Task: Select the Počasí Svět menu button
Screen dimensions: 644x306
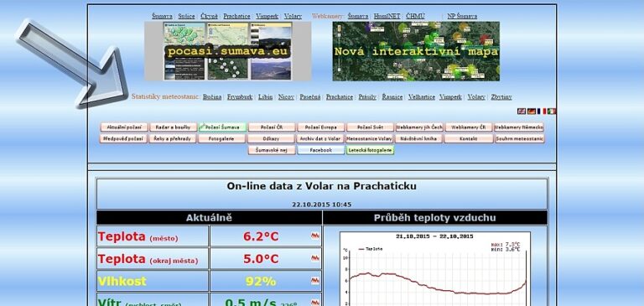Action: 370,127
